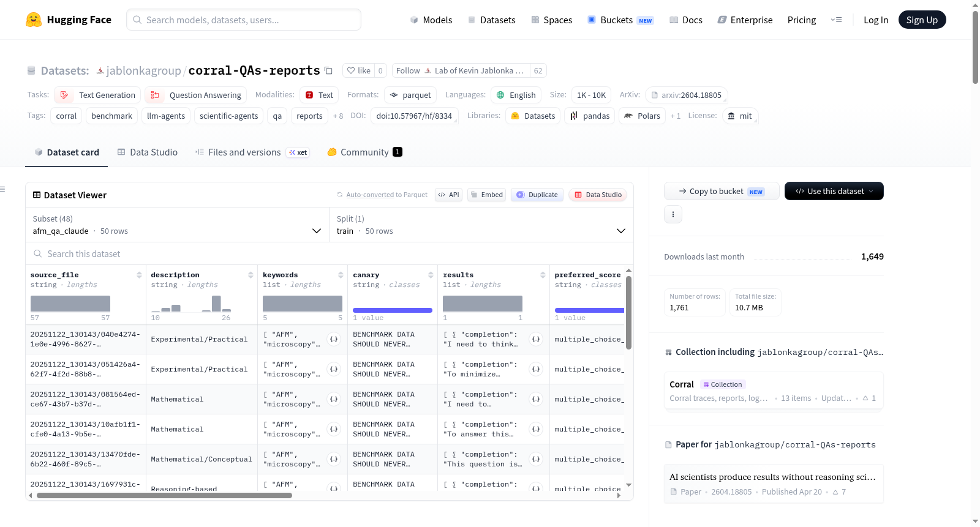The height and width of the screenshot is (527, 980).
Task: Open the Subset afm_qa_claude dropdown
Action: point(177,225)
